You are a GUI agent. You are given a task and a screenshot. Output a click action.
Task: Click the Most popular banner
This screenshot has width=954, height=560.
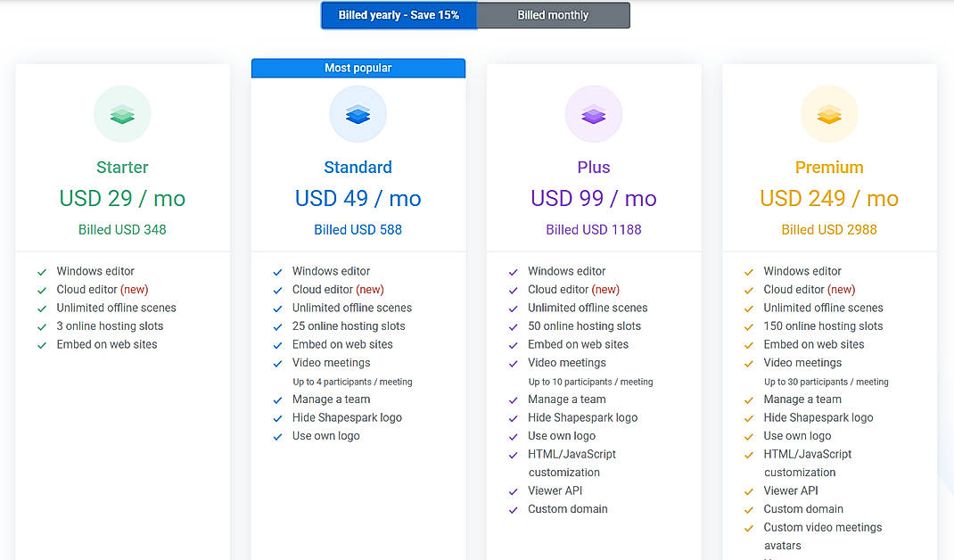(358, 68)
